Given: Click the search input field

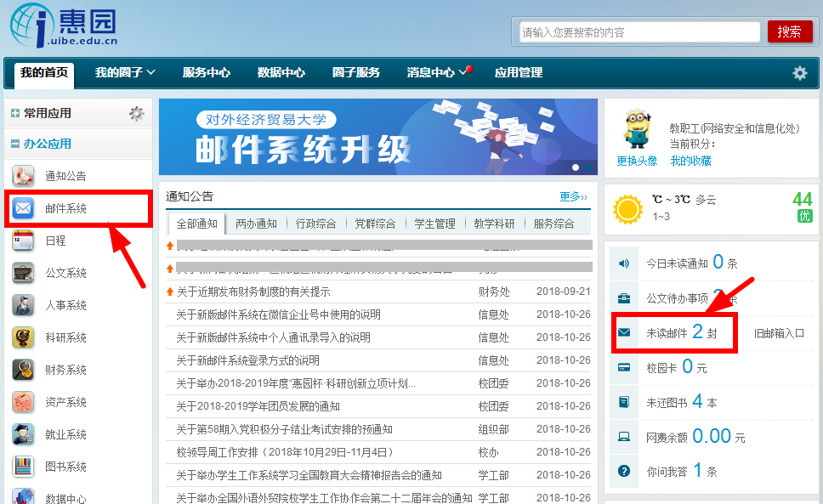Looking at the screenshot, I should pyautogui.click(x=639, y=31).
